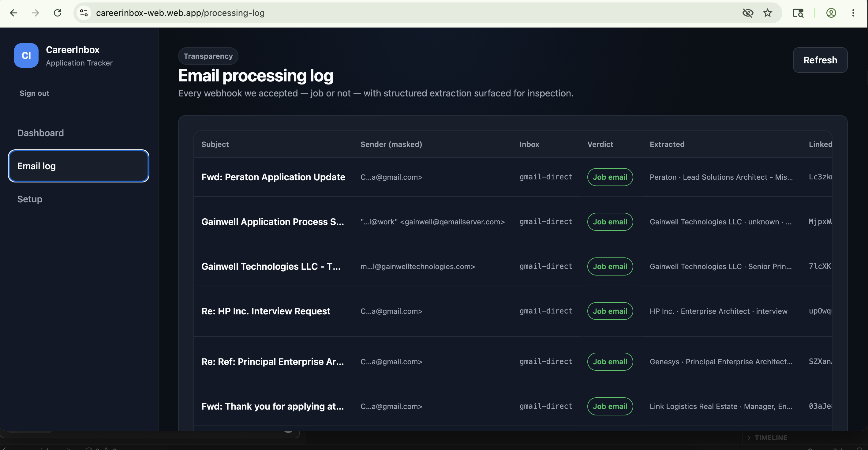Click HP Inc. · Enterprise Architect · interview text
The height and width of the screenshot is (450, 868).
coord(718,311)
